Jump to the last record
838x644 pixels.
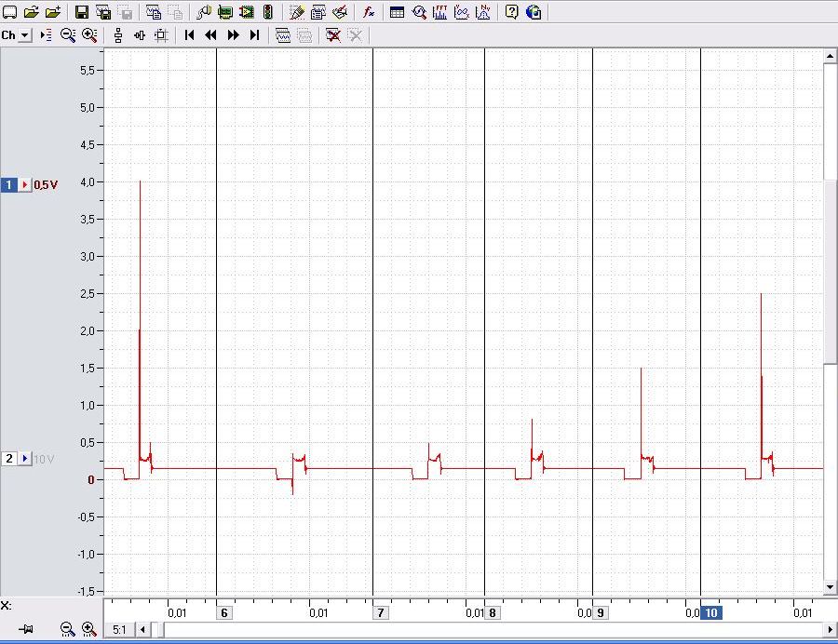coord(254,35)
